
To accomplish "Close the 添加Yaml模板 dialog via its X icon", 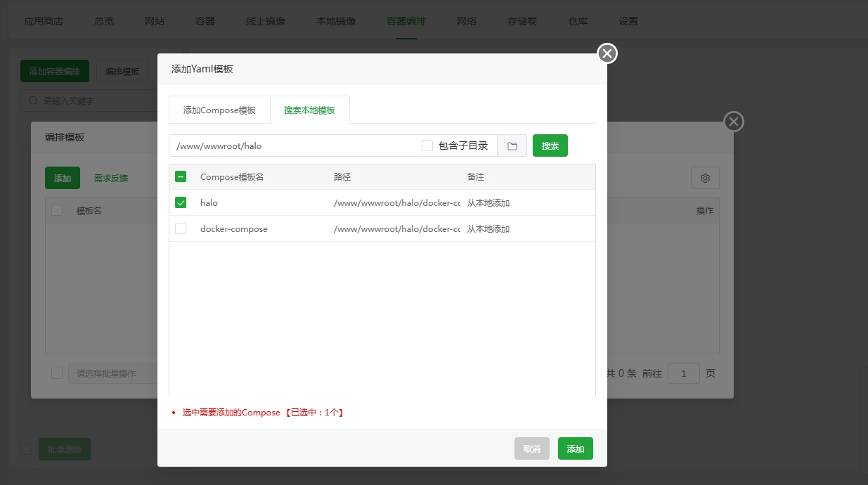I will click(606, 53).
